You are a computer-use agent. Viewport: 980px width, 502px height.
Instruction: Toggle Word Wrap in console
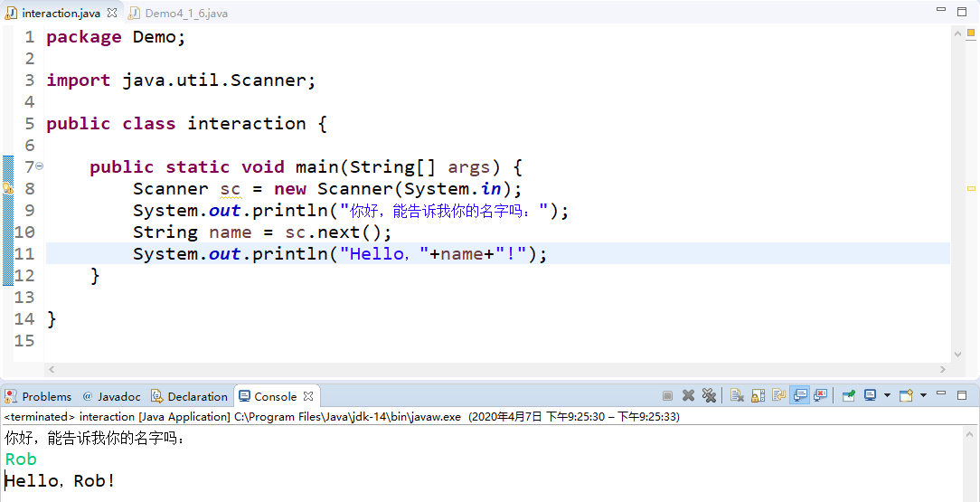click(x=778, y=396)
